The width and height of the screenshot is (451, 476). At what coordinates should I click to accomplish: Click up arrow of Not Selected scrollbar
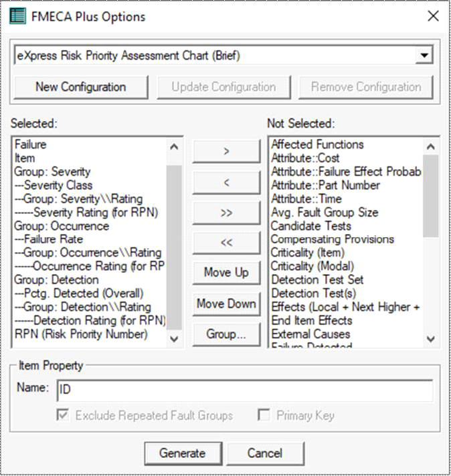[x=431, y=147]
